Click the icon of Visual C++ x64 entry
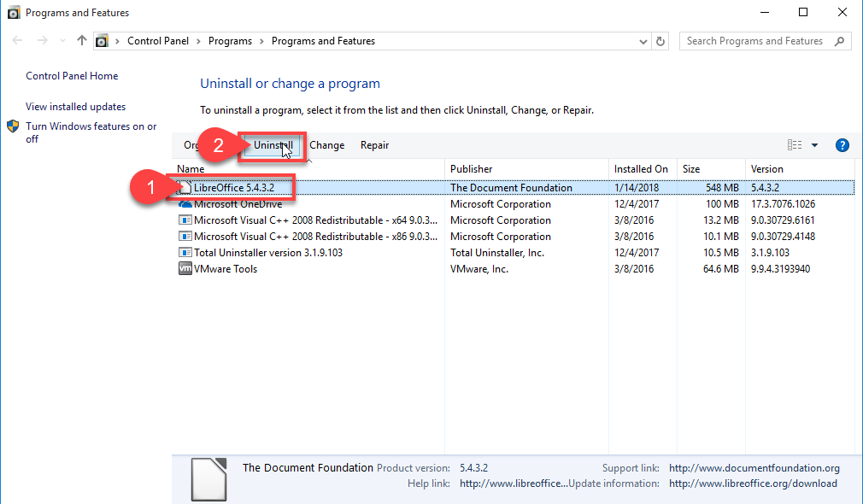 (185, 220)
